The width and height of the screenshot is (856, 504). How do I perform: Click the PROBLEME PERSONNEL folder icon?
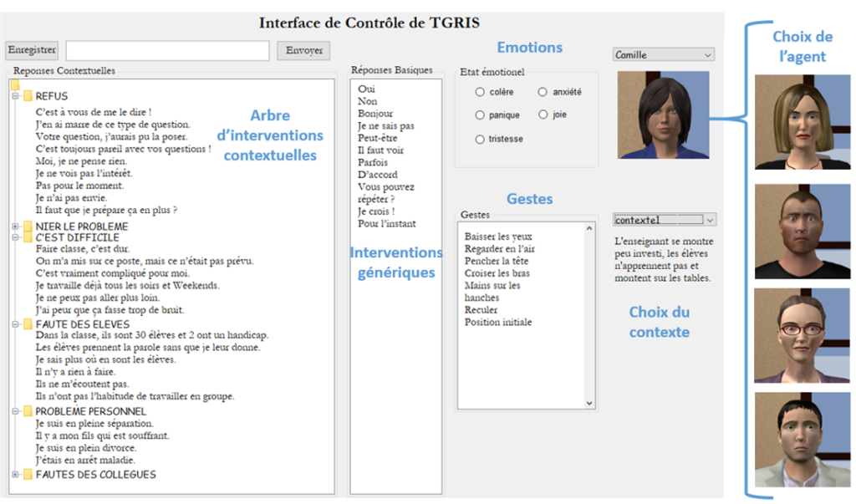(x=28, y=411)
